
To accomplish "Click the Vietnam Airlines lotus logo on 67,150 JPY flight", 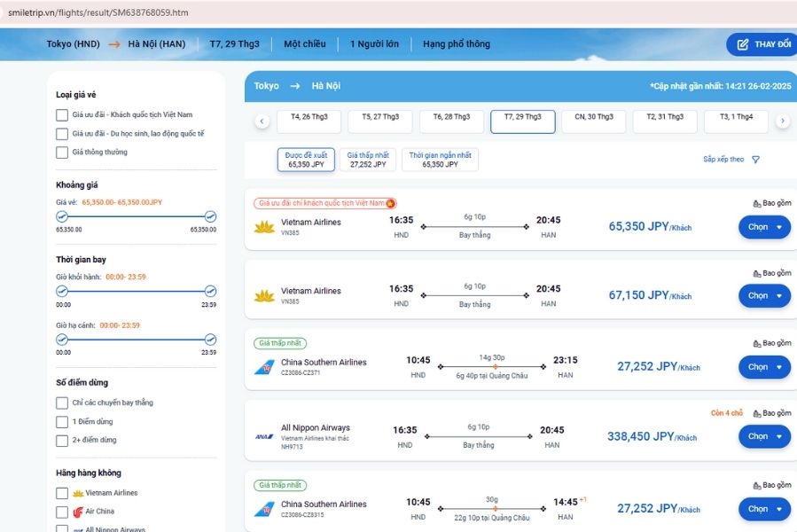I will tap(264, 296).
